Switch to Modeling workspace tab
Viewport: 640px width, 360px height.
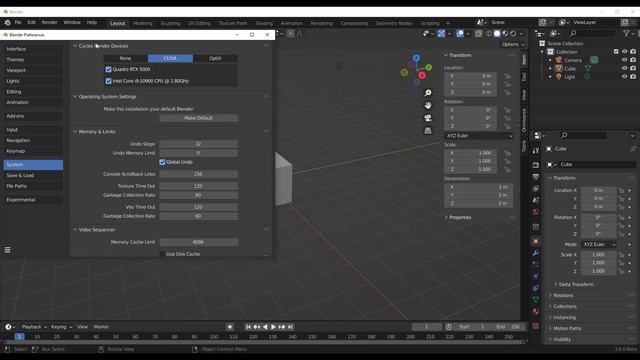[143, 23]
